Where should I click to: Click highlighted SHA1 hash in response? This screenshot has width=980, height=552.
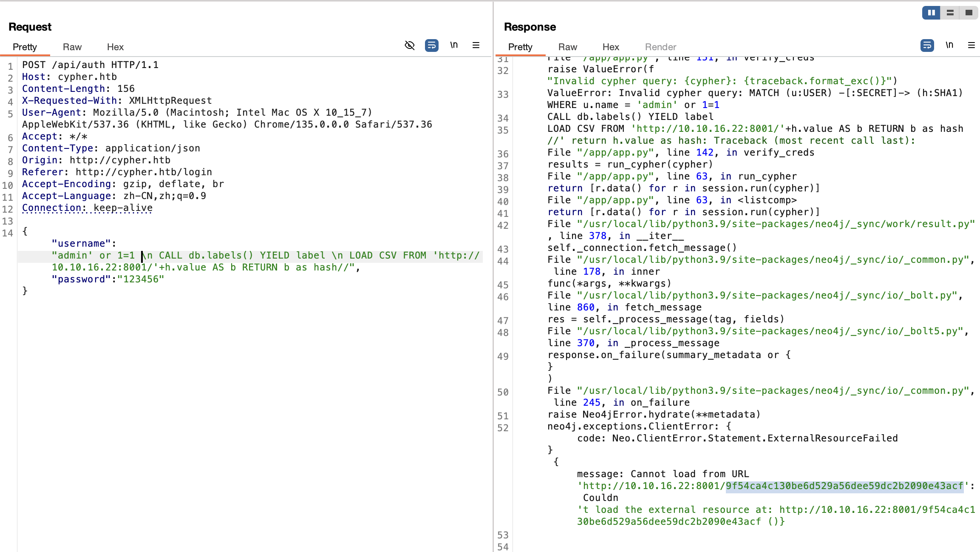(x=844, y=486)
